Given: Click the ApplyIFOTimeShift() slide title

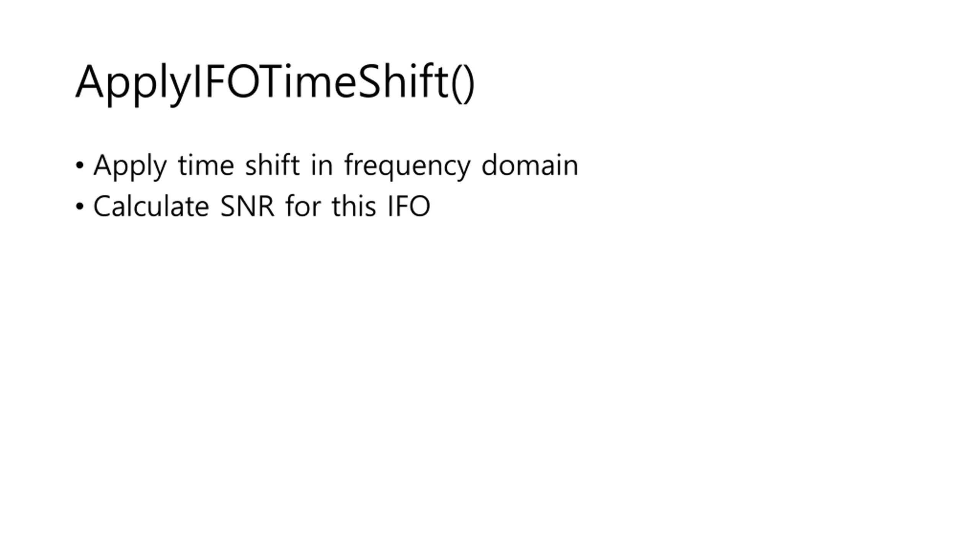Looking at the screenshot, I should pos(275,83).
